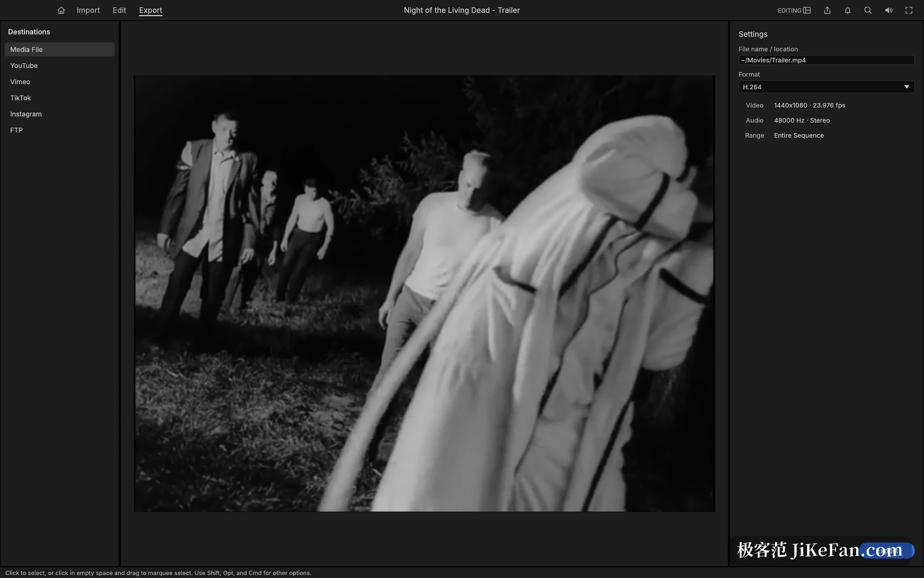
Task: Go to the Home screen icon
Action: pos(61,10)
